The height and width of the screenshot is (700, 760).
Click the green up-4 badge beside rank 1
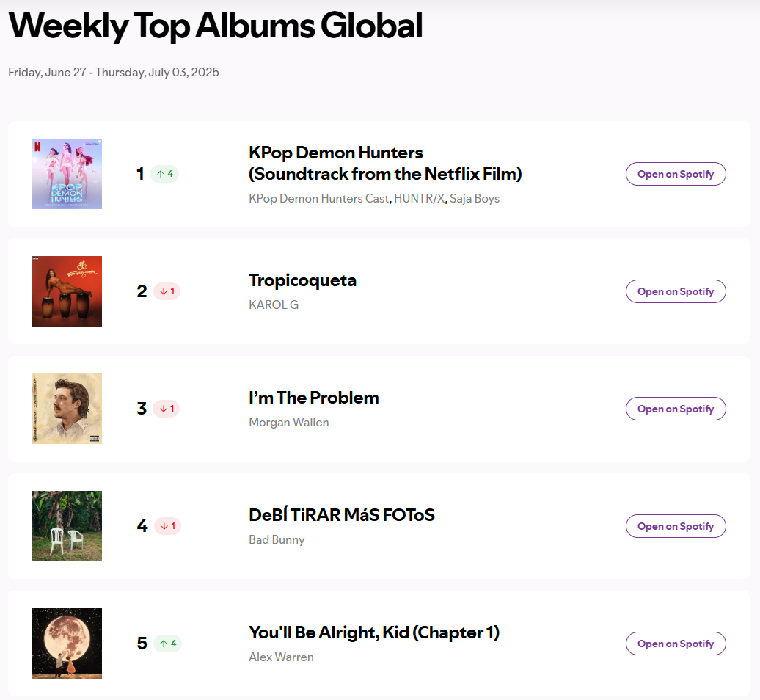pyautogui.click(x=164, y=174)
